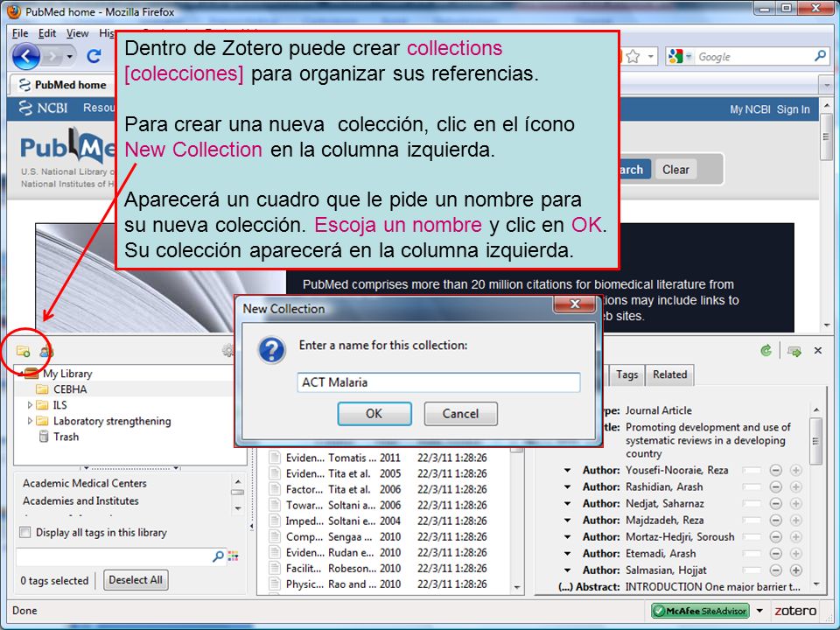
Task: Open the list all tabs dropdown
Action: point(827,85)
